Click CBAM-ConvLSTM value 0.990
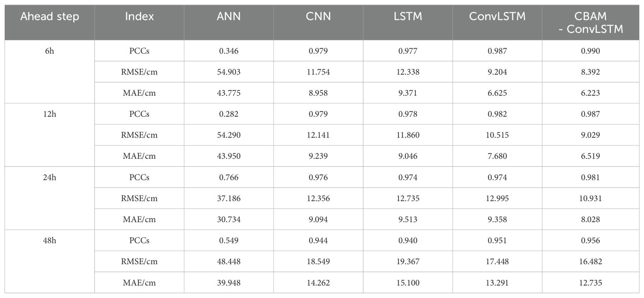644x298 pixels. pyautogui.click(x=591, y=51)
